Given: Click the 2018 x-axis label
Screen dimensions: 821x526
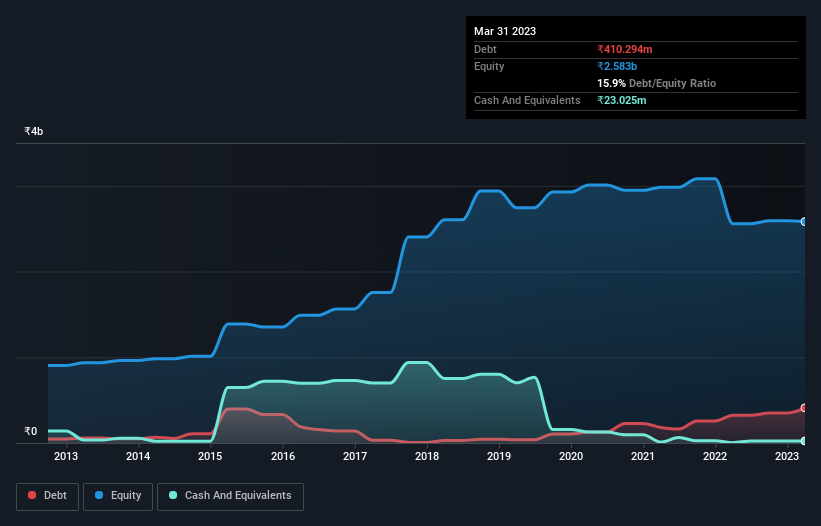Looking at the screenshot, I should click(x=427, y=456).
